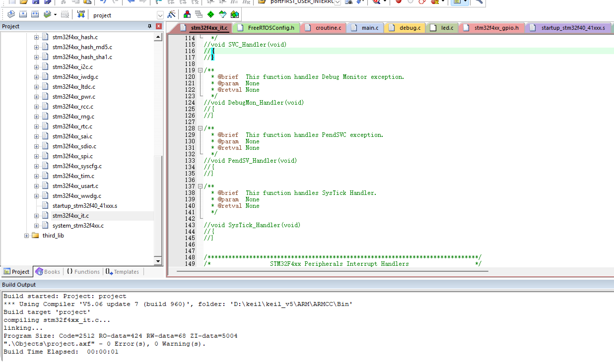Open the Pack Installer icon
The height and width of the screenshot is (364, 614).
(x=235, y=14)
